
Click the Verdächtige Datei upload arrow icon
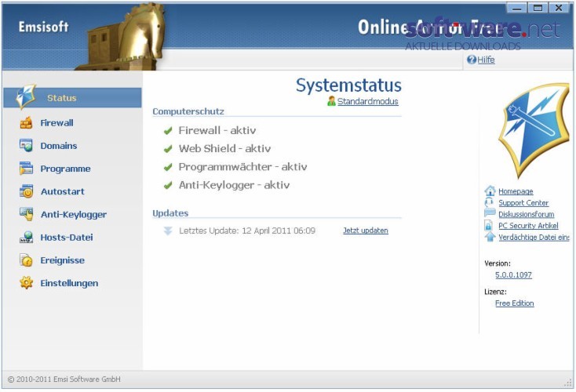click(x=490, y=237)
